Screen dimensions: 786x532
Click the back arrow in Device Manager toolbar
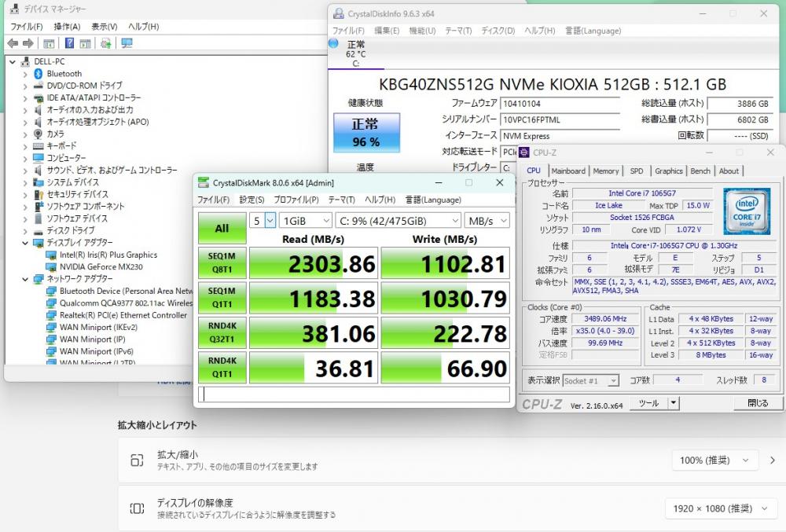(x=13, y=43)
